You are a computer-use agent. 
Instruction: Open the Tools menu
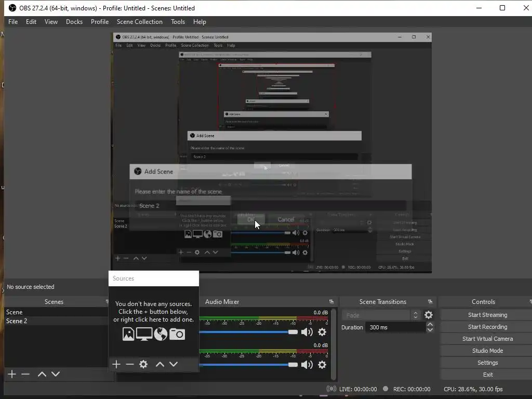tap(178, 22)
